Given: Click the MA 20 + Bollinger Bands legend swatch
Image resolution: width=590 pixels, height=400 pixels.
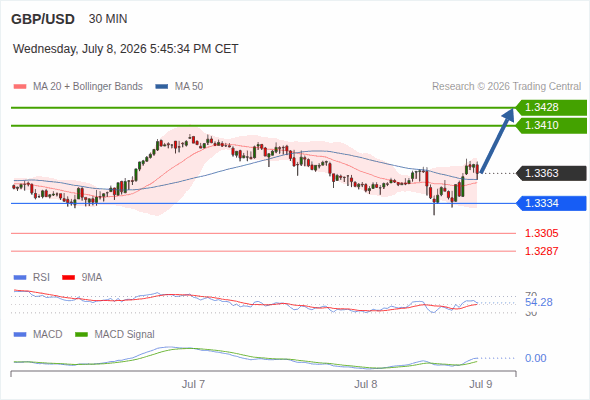Looking at the screenshot, I should pos(20,87).
